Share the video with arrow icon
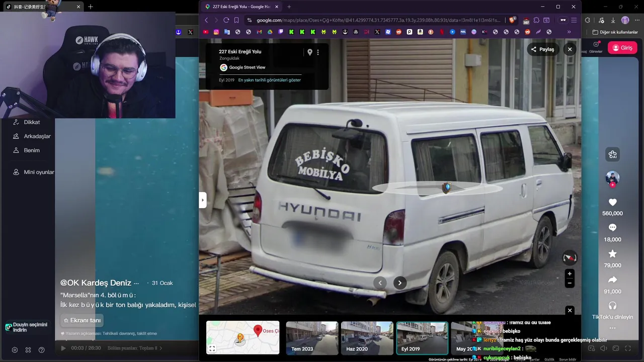644x362 pixels. click(x=612, y=280)
